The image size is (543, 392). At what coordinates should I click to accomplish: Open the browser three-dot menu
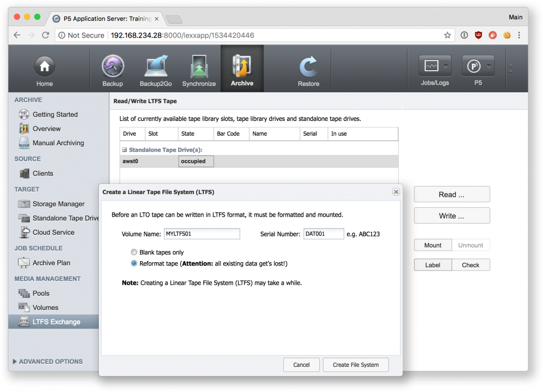coord(519,35)
